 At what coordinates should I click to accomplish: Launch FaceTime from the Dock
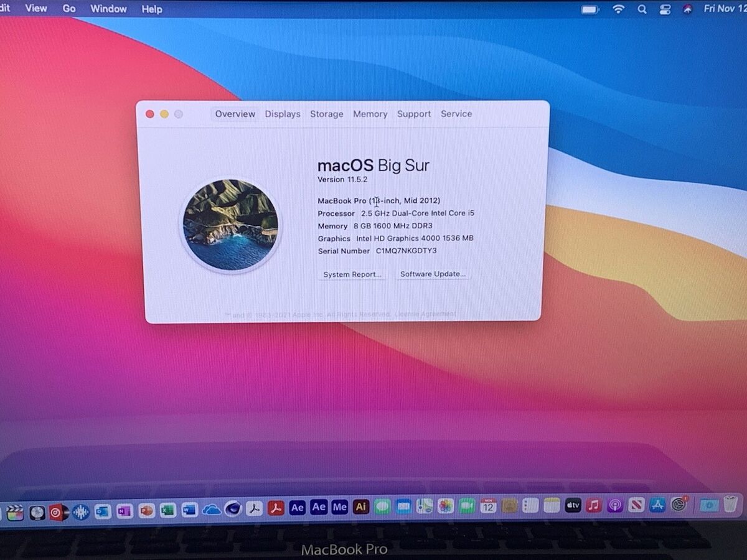(467, 506)
